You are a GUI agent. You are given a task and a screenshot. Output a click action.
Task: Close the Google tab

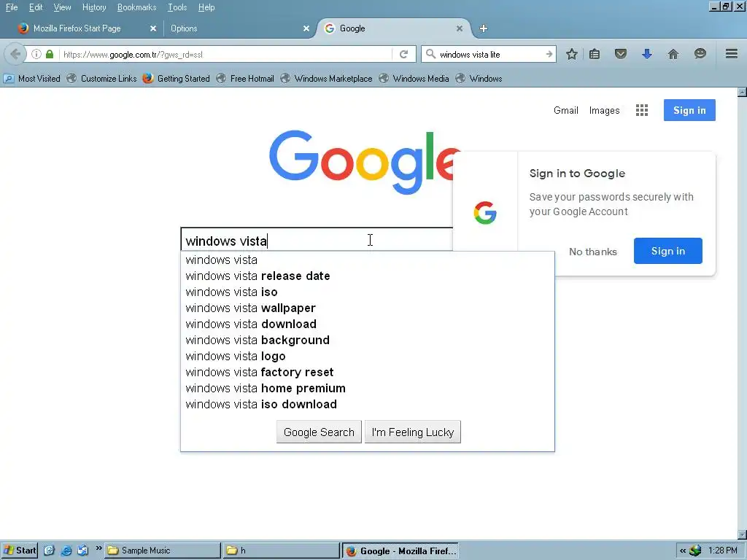[460, 28]
